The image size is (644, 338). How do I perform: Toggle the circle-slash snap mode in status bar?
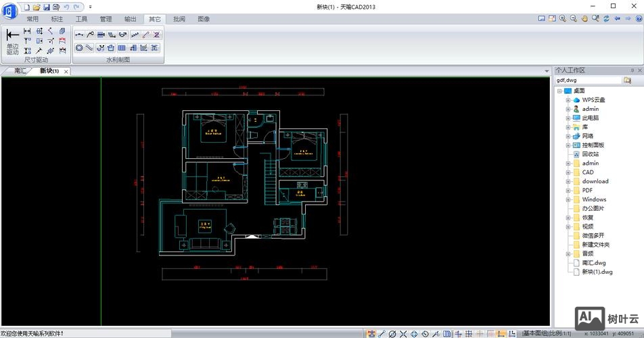[392, 333]
